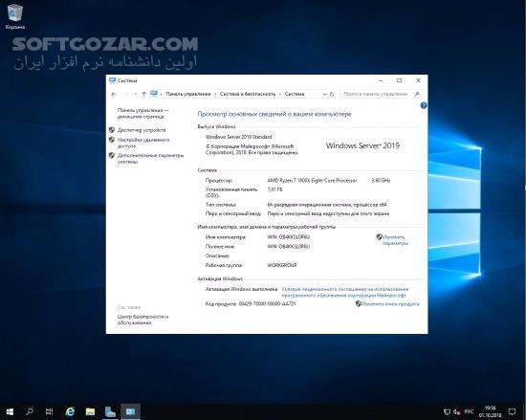The image size is (526, 420).
Task: Click the Forward arrow in System window
Action: [x=126, y=95]
